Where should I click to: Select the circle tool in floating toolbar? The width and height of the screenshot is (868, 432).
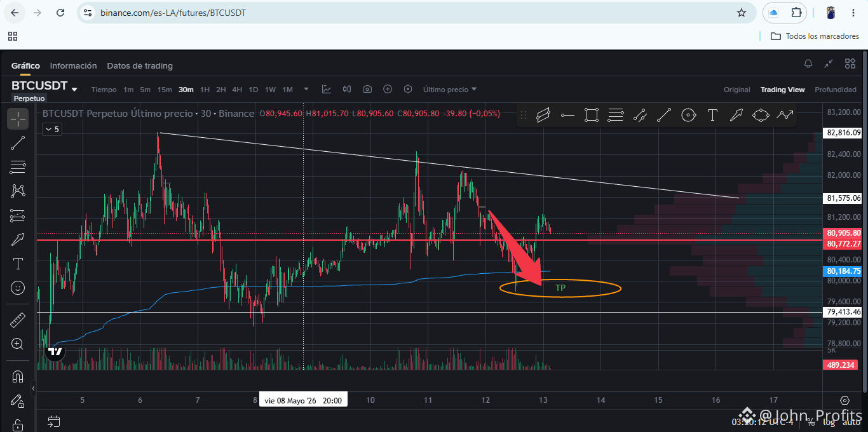[688, 115]
